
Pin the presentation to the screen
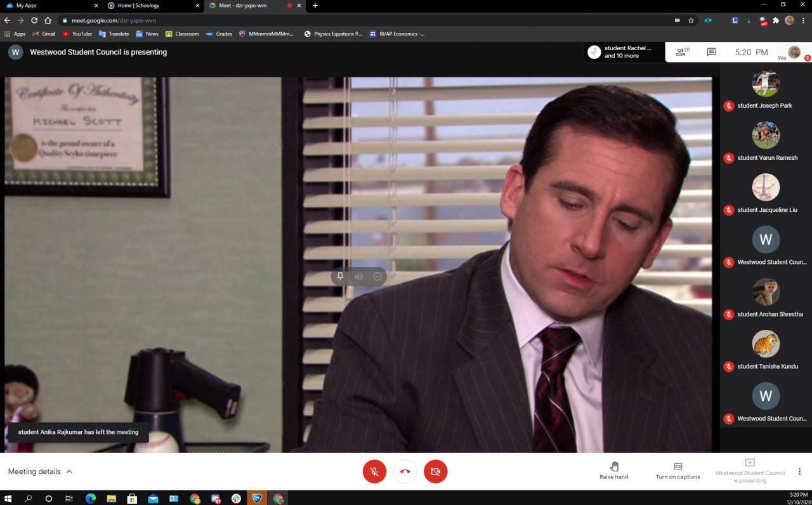tap(340, 277)
